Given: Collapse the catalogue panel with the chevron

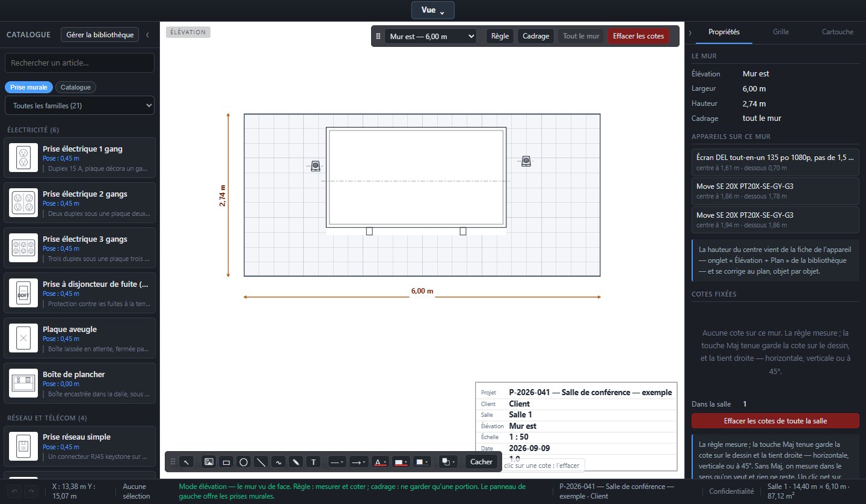Looking at the screenshot, I should (x=147, y=35).
